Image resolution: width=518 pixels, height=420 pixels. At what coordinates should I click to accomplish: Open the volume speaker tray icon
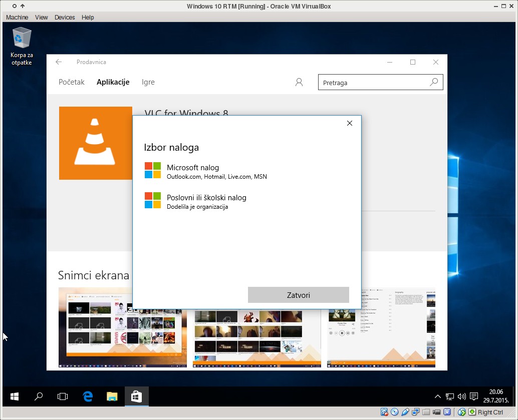[461, 396]
